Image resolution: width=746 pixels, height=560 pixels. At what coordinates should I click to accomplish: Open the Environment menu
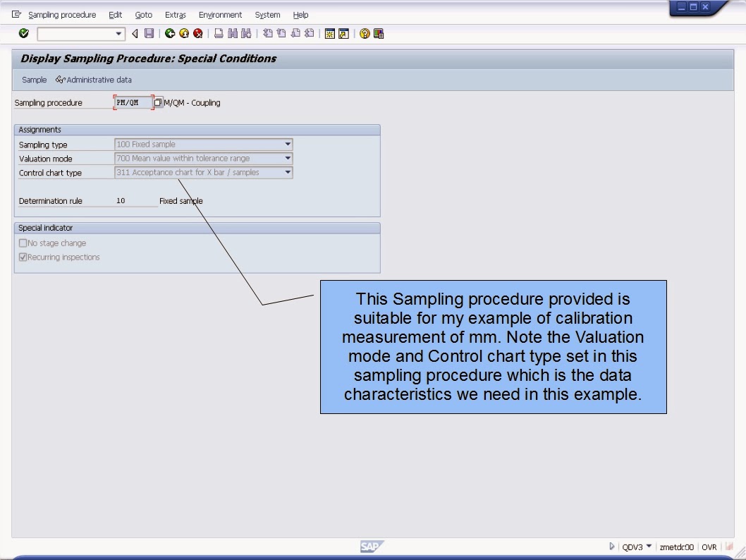pyautogui.click(x=220, y=14)
